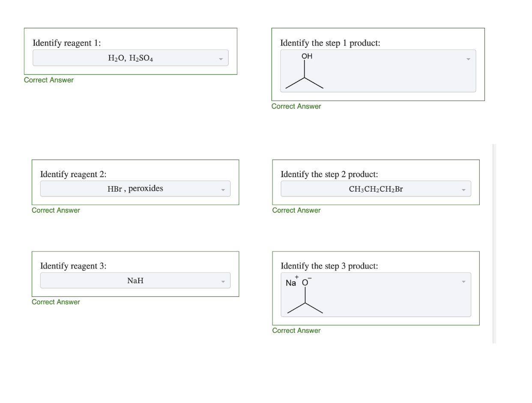
Task: Click the "Identify the step 3 product:" label
Action: pyautogui.click(x=329, y=266)
